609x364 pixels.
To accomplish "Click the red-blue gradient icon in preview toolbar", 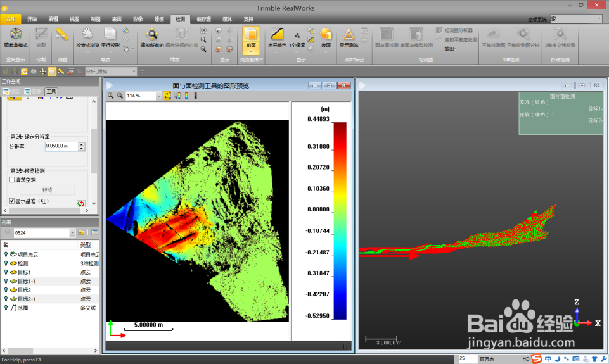I will pyautogui.click(x=196, y=96).
